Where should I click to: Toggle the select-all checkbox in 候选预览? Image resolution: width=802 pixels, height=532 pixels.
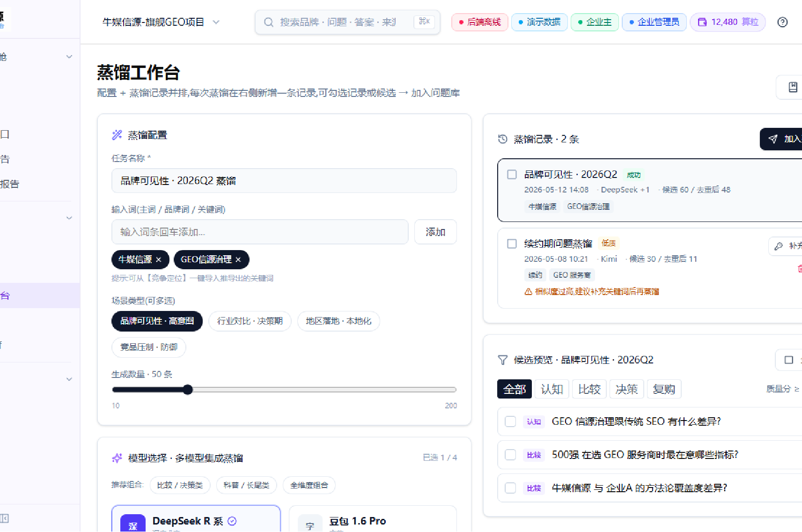pos(788,360)
